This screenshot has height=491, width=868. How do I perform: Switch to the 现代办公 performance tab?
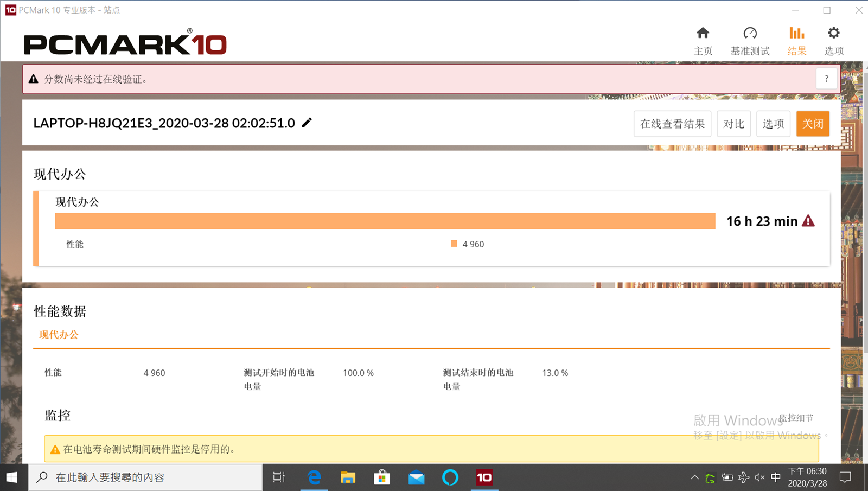(58, 335)
